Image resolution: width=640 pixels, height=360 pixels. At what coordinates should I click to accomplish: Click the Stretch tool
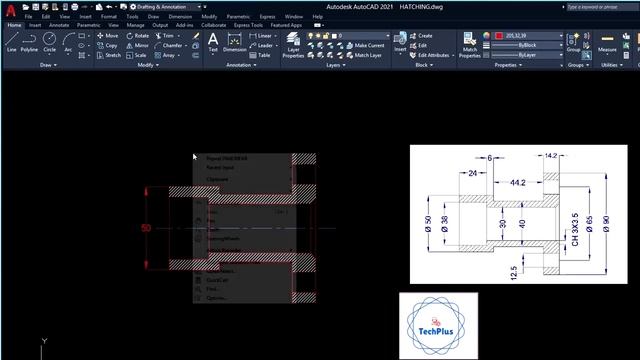109,55
